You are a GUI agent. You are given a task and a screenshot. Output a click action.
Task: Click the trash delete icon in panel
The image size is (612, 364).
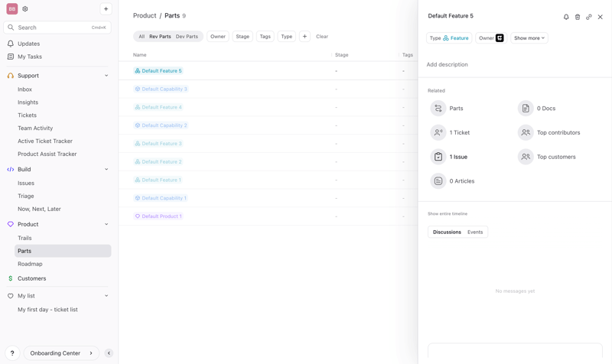pos(578,17)
